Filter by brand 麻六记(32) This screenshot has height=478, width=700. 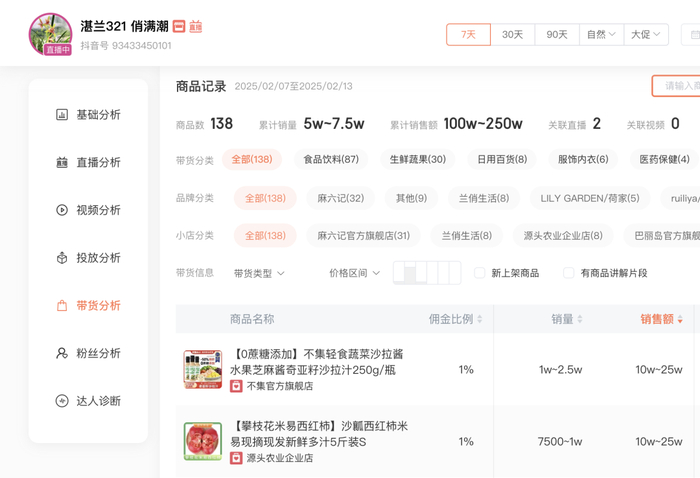coord(340,198)
